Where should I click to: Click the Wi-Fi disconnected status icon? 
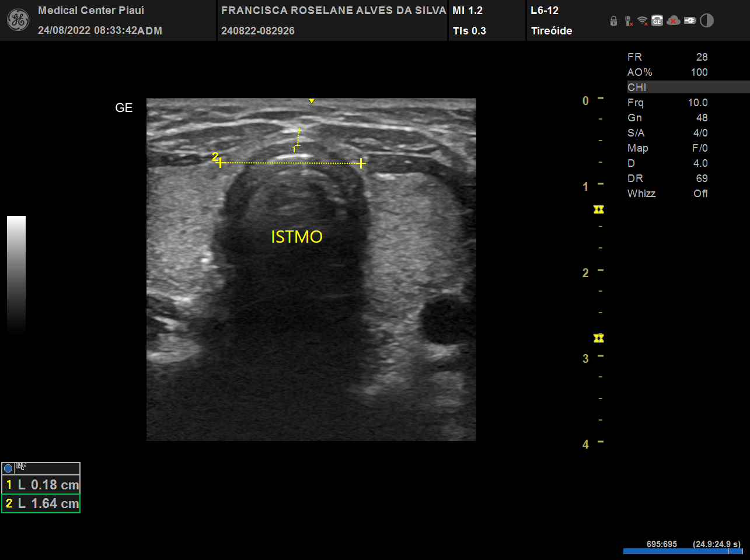[643, 21]
